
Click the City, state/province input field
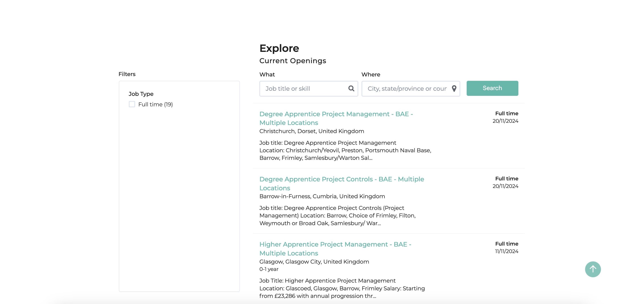(407, 89)
